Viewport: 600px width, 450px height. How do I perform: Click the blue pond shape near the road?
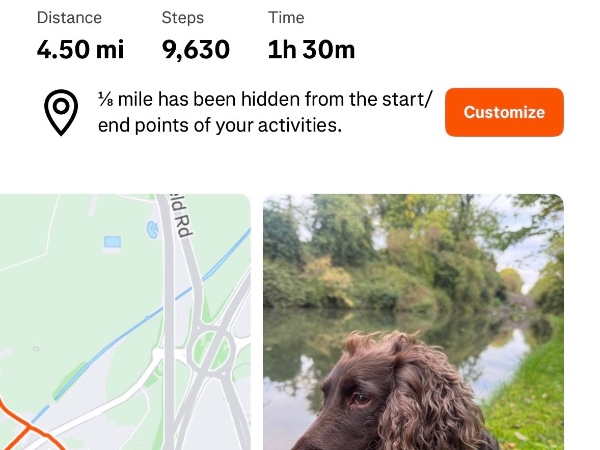tap(152, 231)
